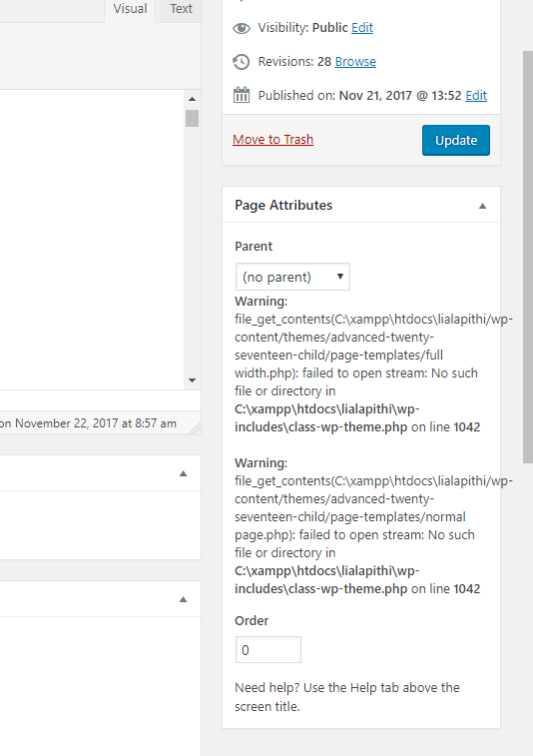Collapse the first metabox below the editor
Image resolution: width=533 pixels, height=756 pixels.
click(183, 473)
